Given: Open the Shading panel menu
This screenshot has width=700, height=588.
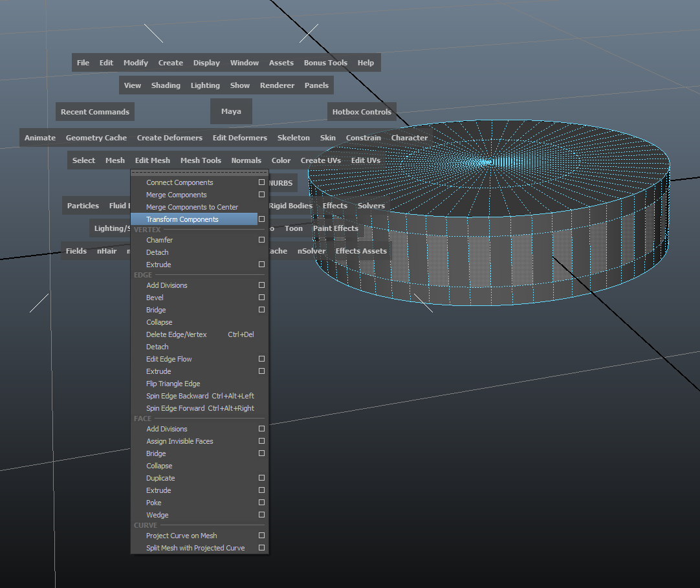Looking at the screenshot, I should pos(166,85).
